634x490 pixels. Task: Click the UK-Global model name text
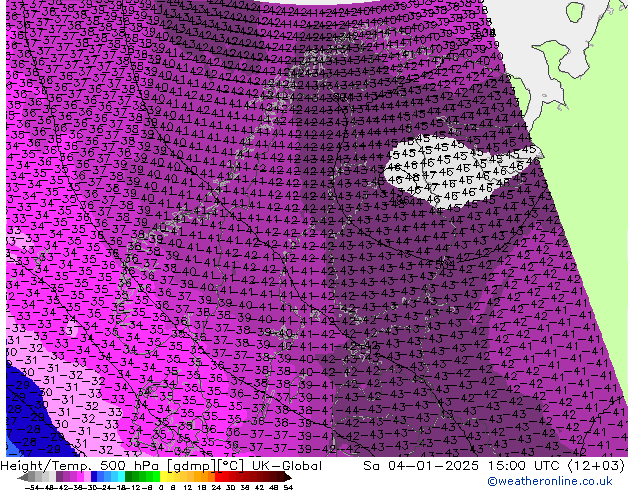click(287, 466)
